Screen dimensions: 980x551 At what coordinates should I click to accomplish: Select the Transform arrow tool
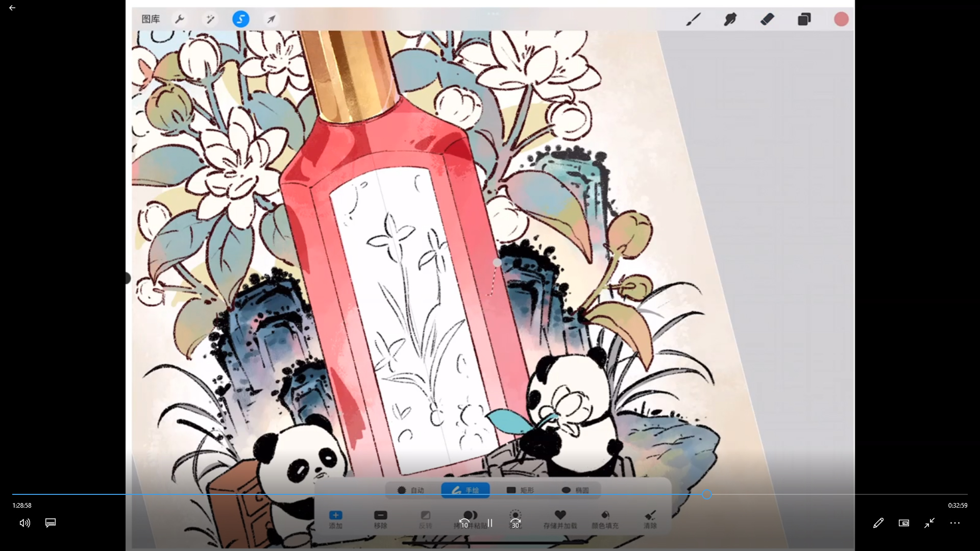click(x=271, y=19)
